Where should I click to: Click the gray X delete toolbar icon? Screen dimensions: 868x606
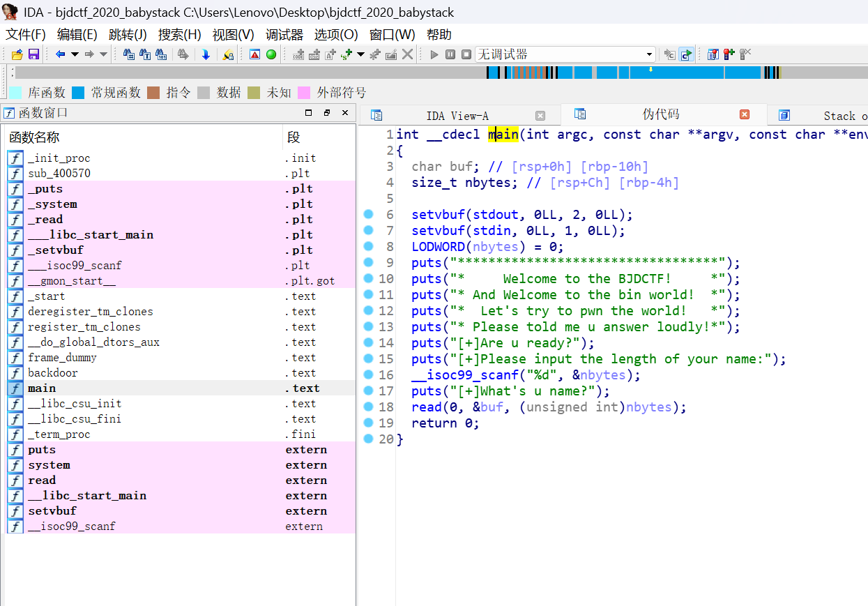point(408,54)
